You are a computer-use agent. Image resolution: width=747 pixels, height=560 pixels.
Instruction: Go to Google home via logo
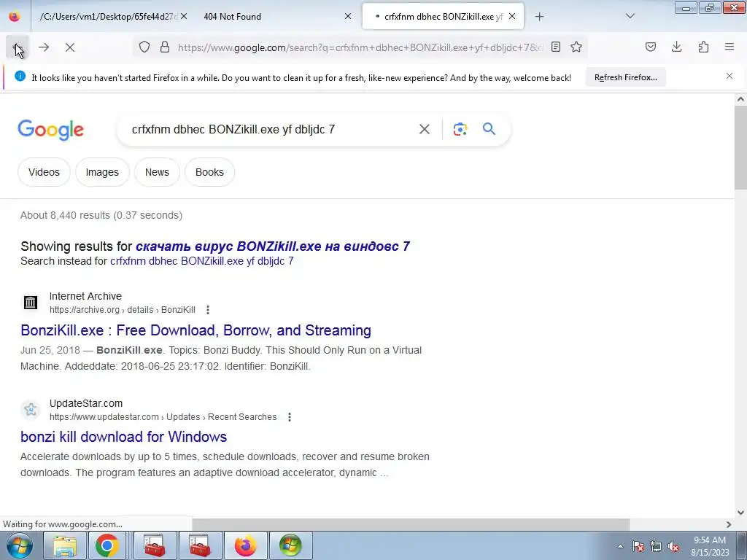[x=50, y=130]
